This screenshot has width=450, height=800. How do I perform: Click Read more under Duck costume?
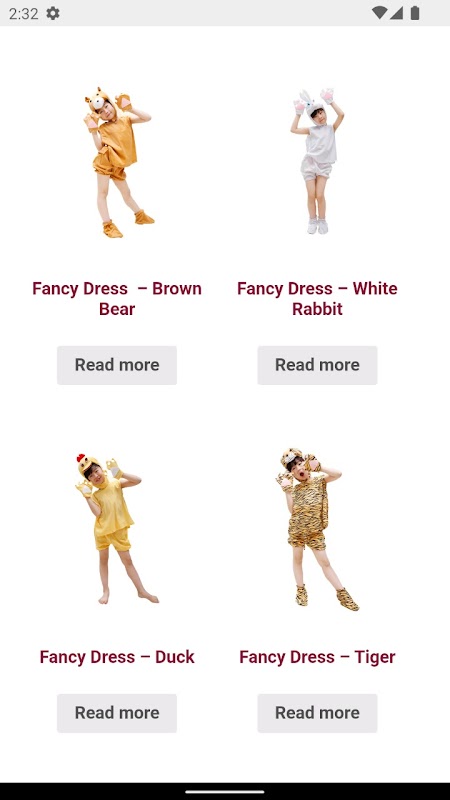(x=117, y=713)
